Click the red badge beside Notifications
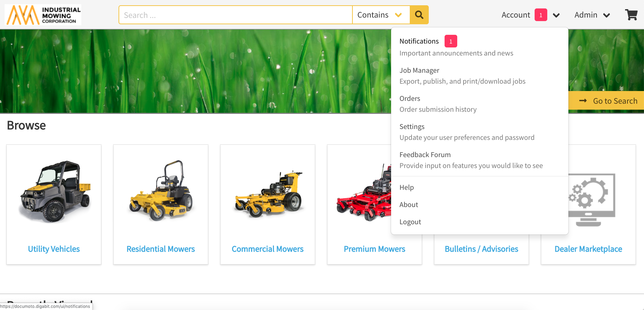Screen dimensions: 644x310 [x=451, y=41]
